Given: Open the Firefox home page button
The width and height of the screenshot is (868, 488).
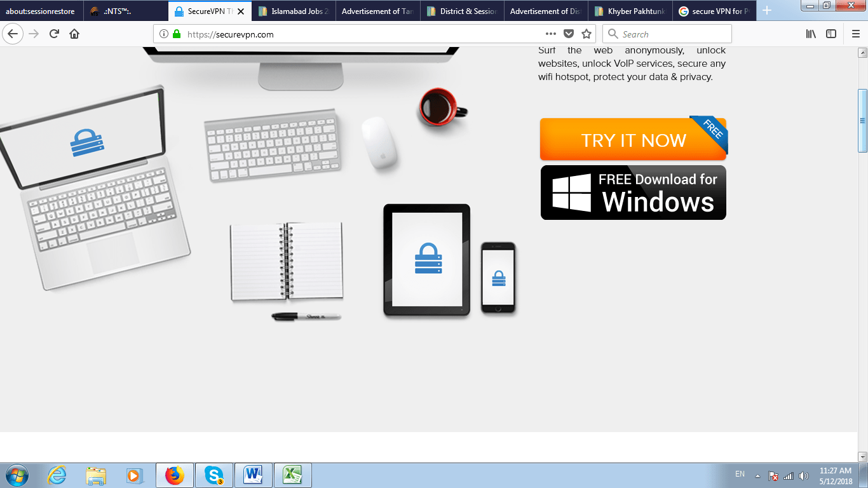Looking at the screenshot, I should click(74, 34).
